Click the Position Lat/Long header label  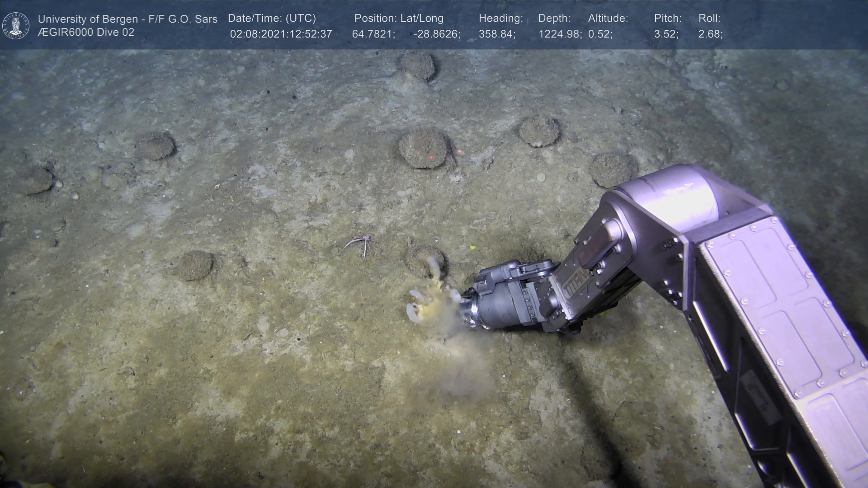399,19
